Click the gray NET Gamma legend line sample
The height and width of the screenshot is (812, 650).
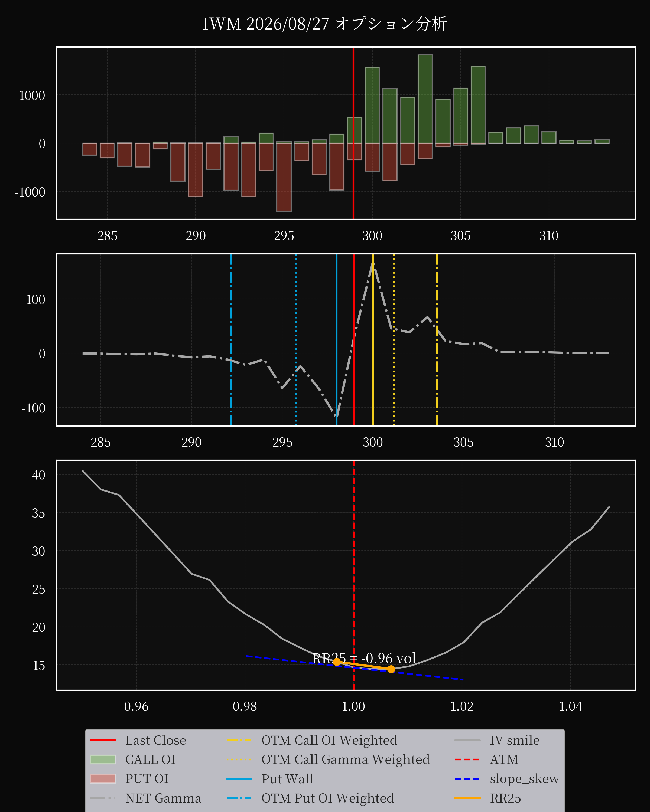103,798
